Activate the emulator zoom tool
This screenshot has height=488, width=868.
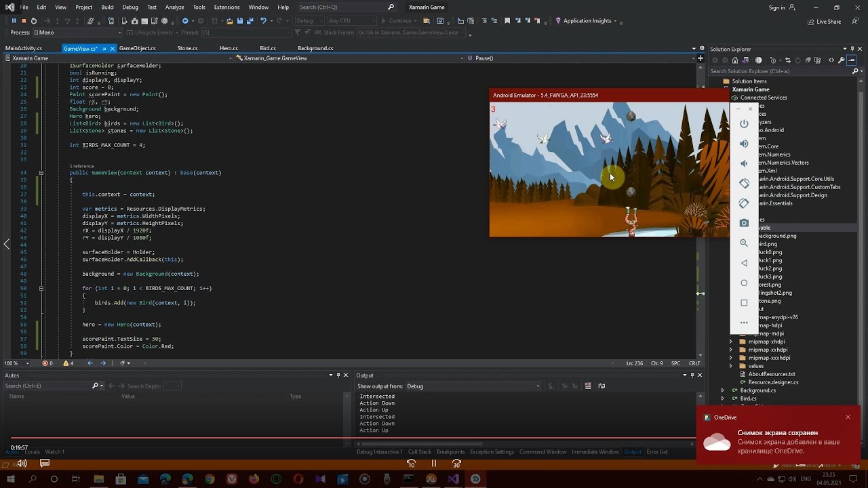point(744,243)
